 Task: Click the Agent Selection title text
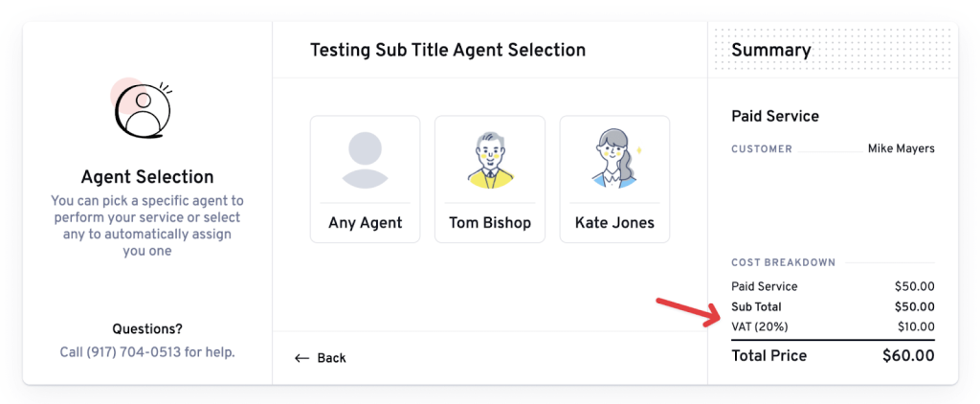point(147,177)
